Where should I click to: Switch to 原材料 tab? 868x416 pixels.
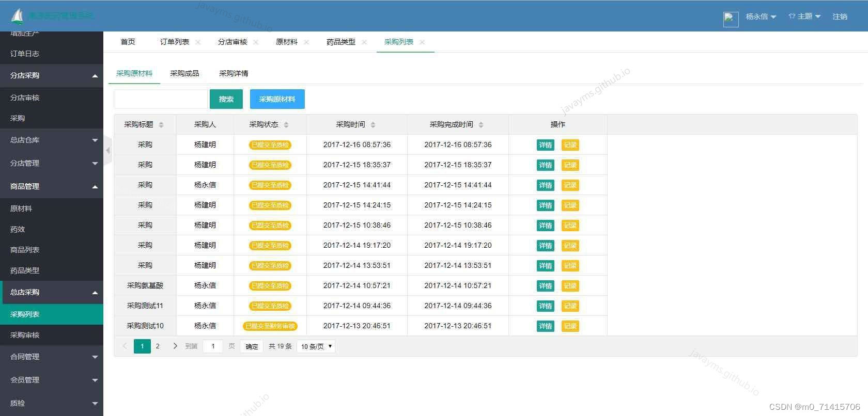pos(287,42)
